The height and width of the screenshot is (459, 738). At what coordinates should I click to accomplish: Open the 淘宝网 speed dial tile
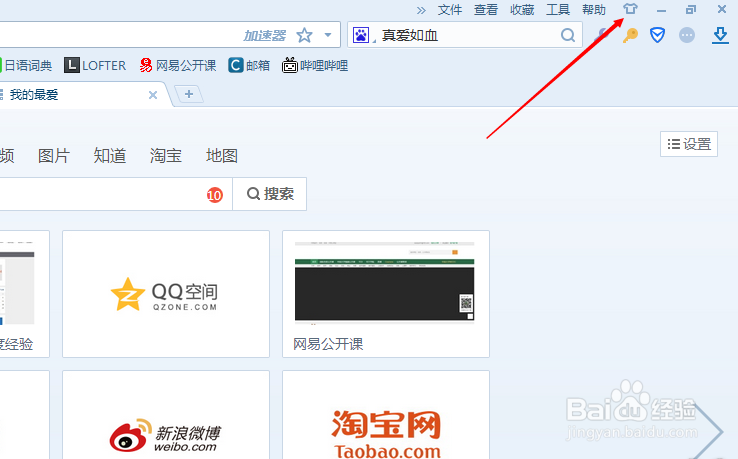coord(385,415)
